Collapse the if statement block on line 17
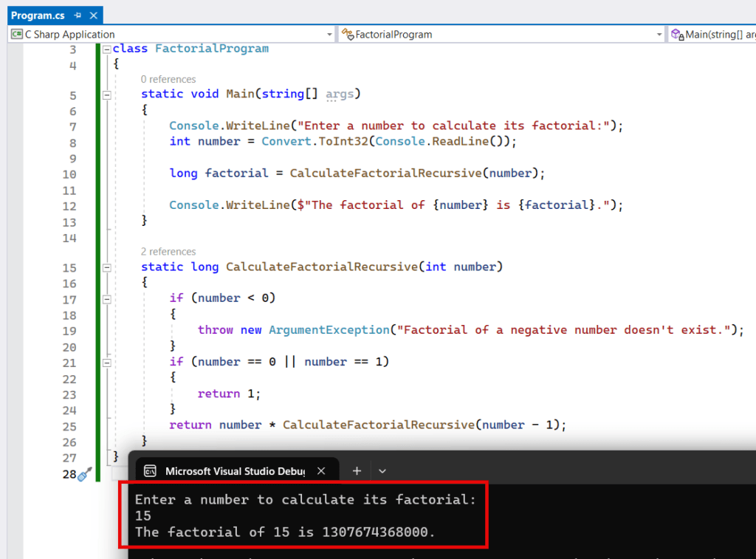The height and width of the screenshot is (559, 756). 106,298
